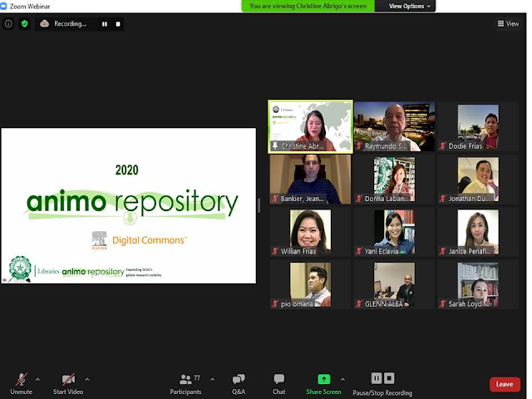
Task: Click muted mic icon on Yani Eclevia tile
Action: coord(358,251)
